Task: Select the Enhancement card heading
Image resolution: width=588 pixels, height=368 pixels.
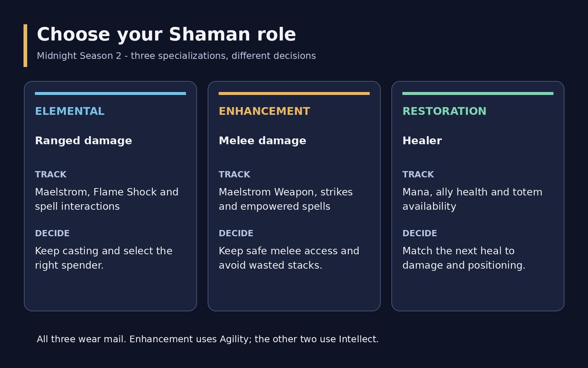Action: click(264, 111)
